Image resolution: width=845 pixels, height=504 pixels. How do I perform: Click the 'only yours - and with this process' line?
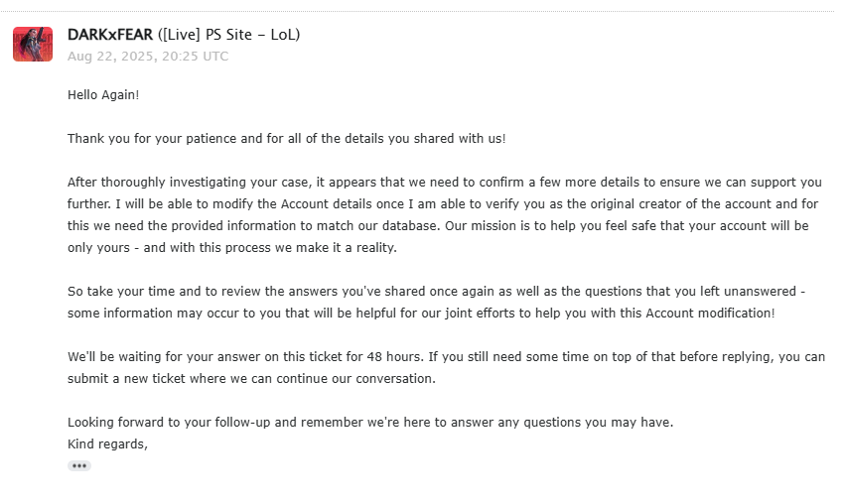point(232,248)
